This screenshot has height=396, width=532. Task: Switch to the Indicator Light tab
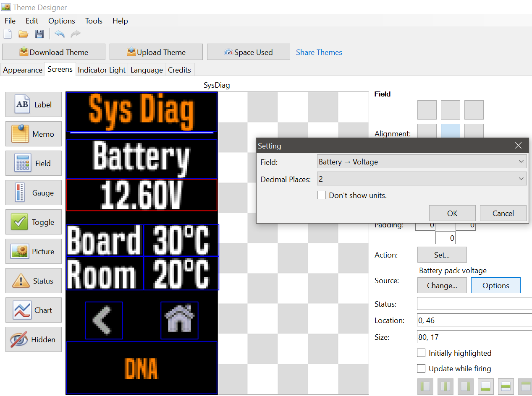click(x=102, y=70)
